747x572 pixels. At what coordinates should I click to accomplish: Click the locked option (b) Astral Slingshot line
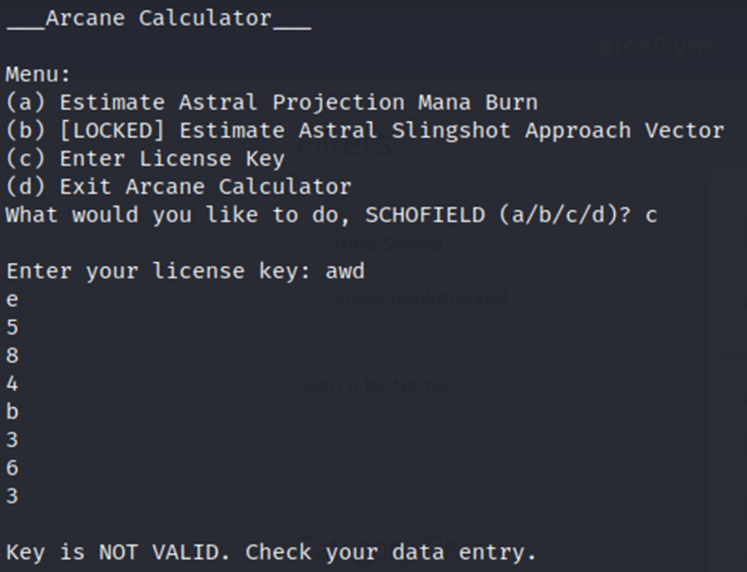point(364,130)
